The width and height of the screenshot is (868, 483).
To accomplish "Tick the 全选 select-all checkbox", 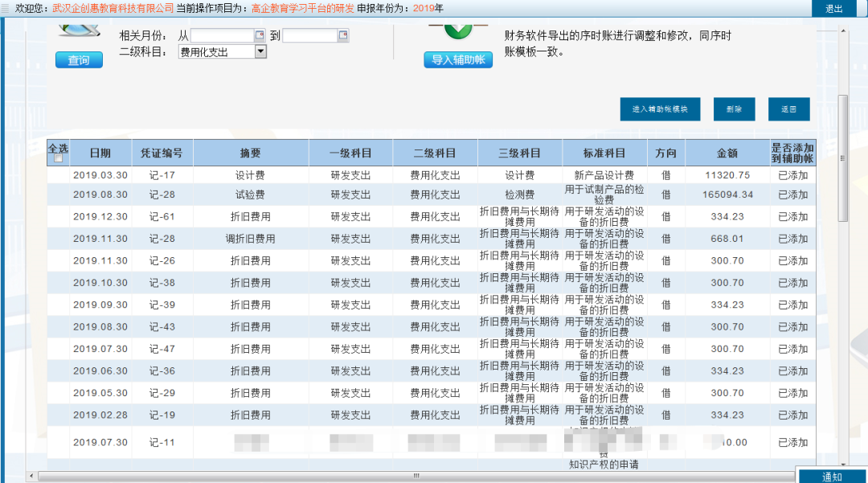I will click(x=58, y=159).
